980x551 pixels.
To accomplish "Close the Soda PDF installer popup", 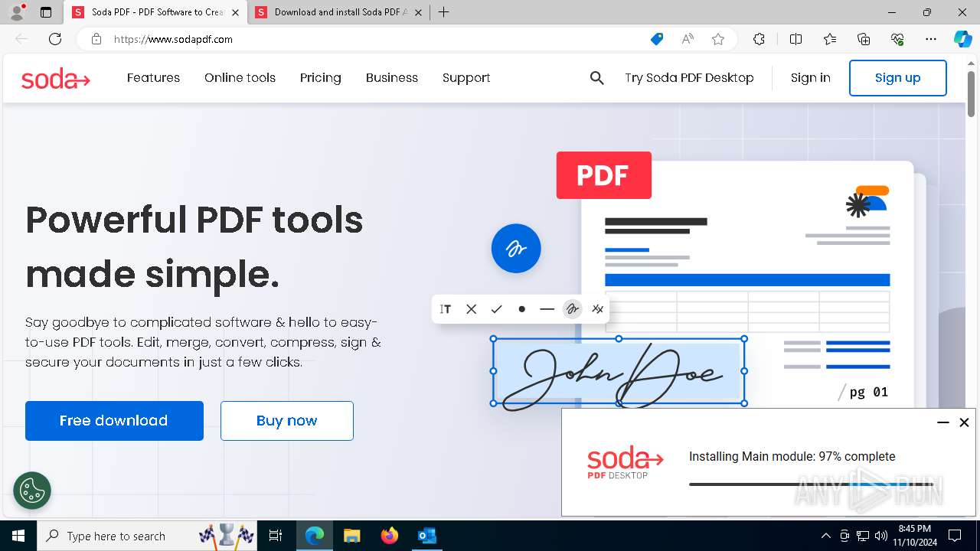I will coord(965,422).
